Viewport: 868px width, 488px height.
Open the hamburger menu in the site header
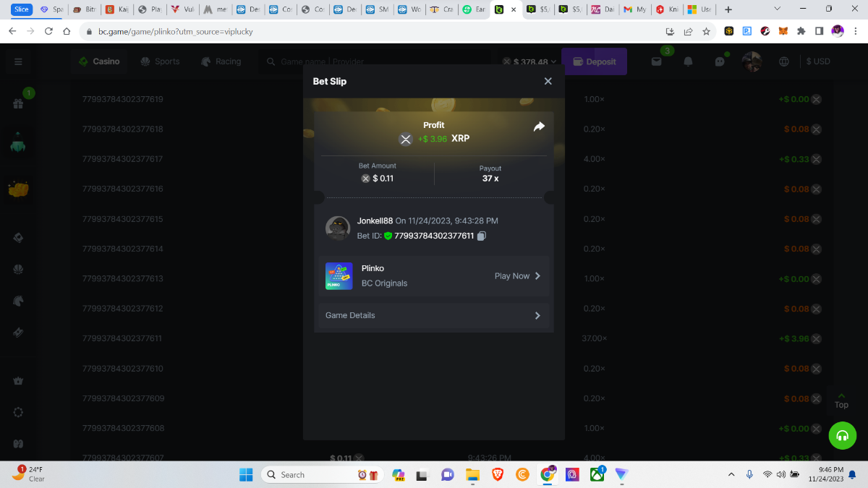click(x=18, y=61)
